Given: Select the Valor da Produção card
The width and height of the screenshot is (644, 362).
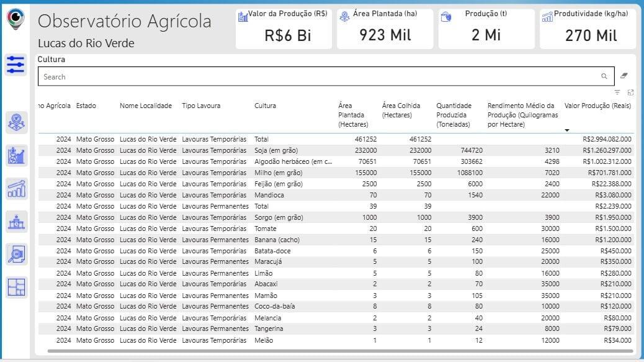Looking at the screenshot, I should [284, 29].
